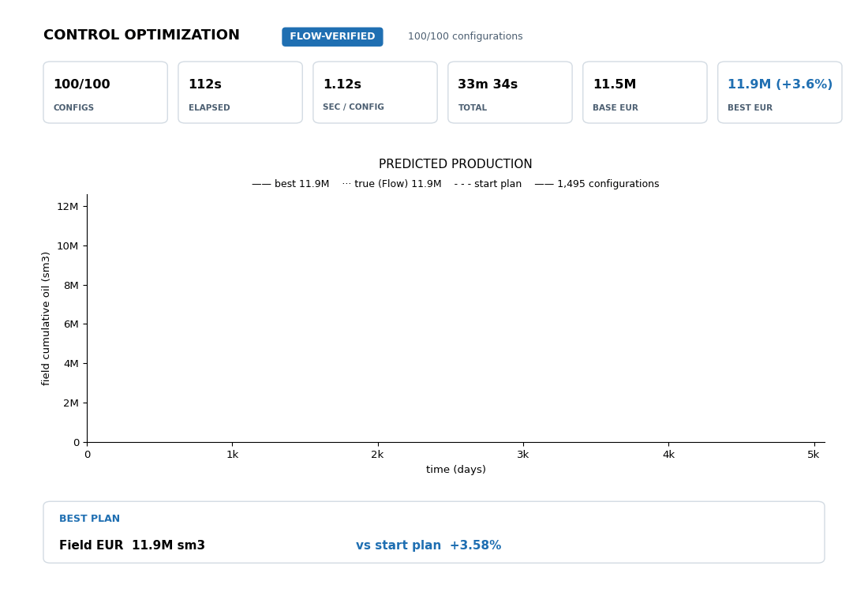Click the 11.5M BASE EUR card

click(645, 92)
